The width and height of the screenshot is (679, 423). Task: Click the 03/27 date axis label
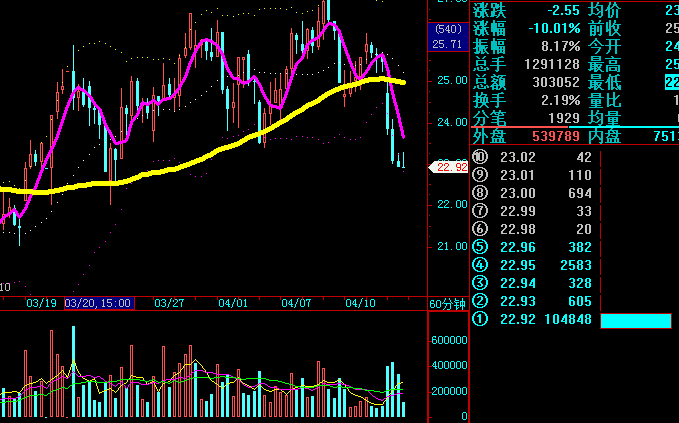click(x=169, y=303)
